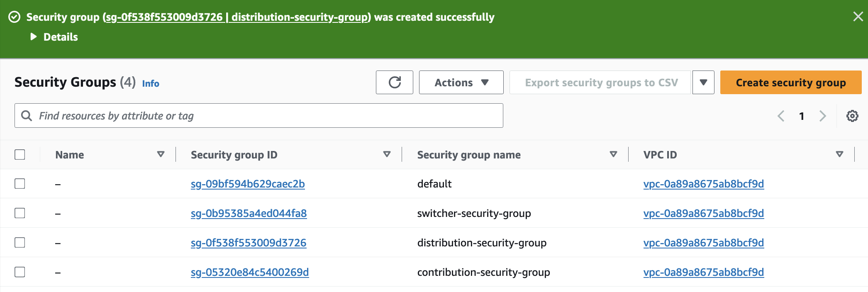The image size is (868, 292).
Task: Open the export options dropdown arrow
Action: (703, 83)
